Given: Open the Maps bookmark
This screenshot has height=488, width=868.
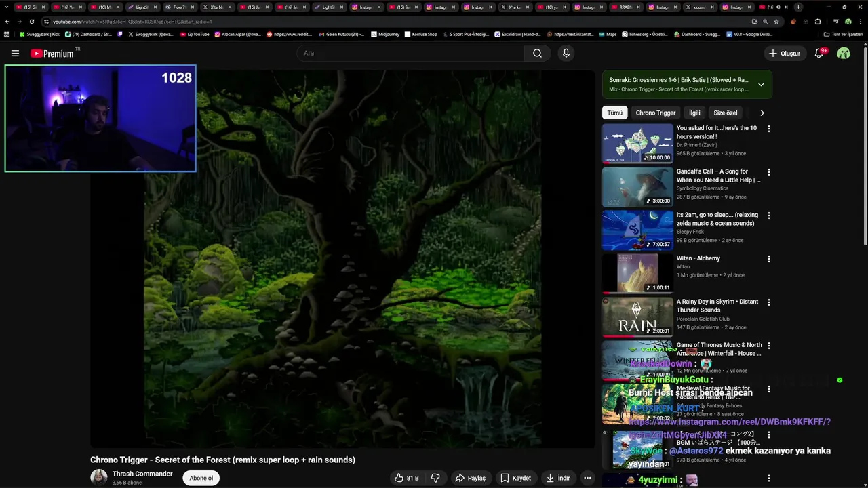Looking at the screenshot, I should point(607,34).
